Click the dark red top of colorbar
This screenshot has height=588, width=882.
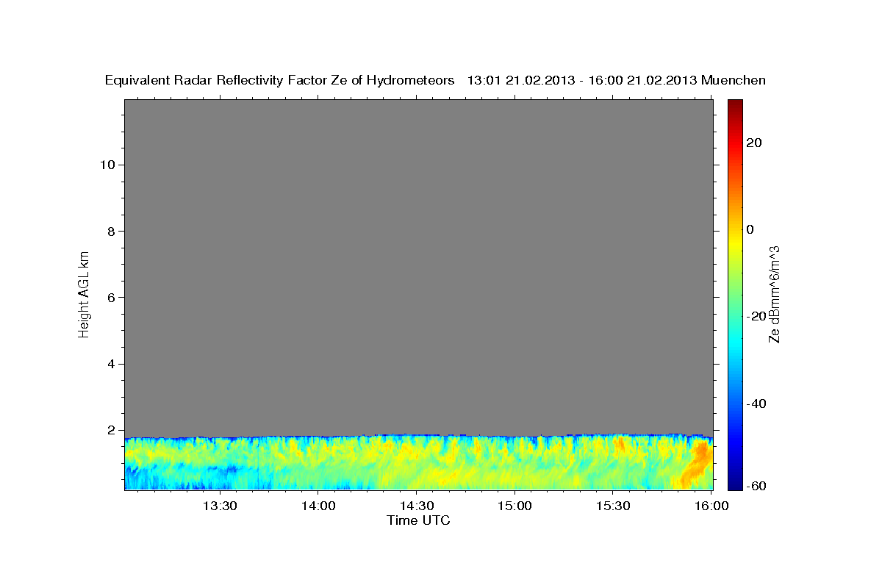coord(735,104)
